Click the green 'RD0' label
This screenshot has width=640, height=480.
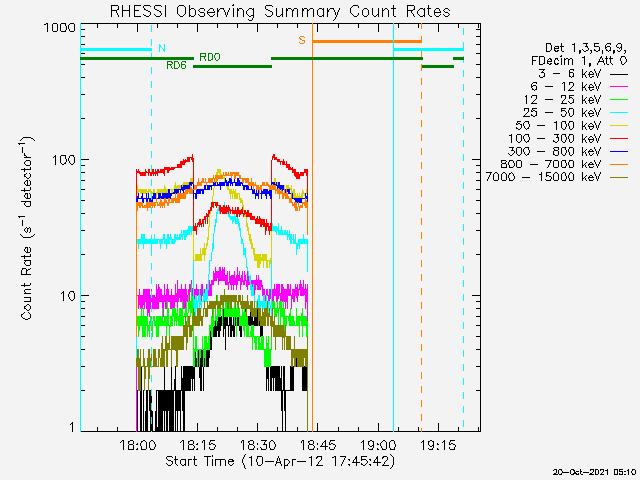210,57
